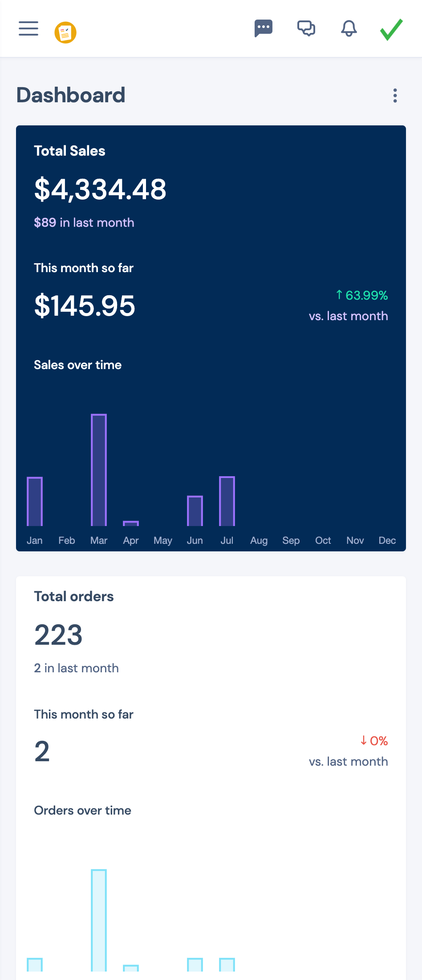Viewport: 422px width, 980px height.
Task: Select the tallest March bar in Sales chart
Action: click(x=99, y=469)
